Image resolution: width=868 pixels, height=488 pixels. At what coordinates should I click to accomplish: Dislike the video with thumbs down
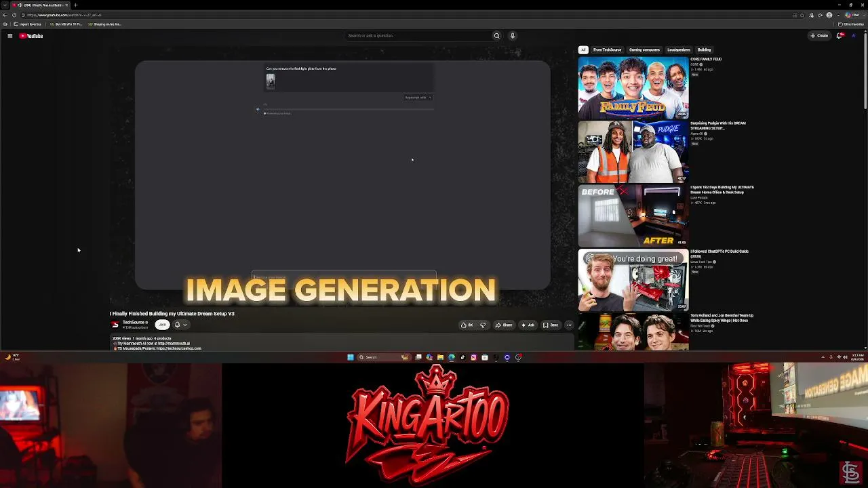pos(483,325)
